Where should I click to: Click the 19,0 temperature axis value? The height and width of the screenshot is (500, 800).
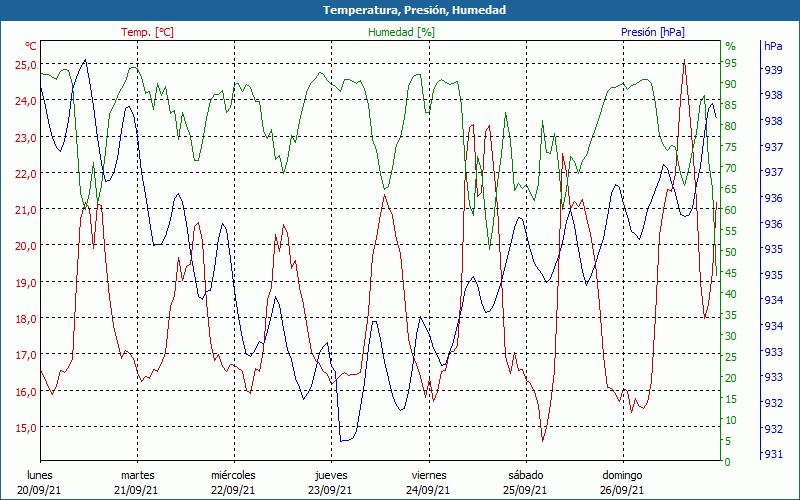coord(27,283)
